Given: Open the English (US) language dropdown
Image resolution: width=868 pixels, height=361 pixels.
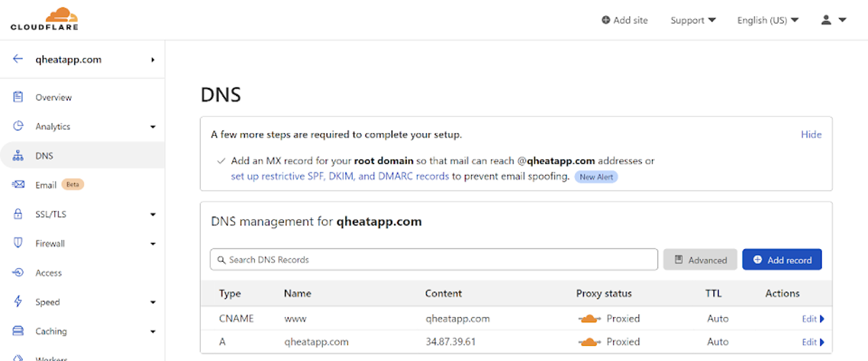Looking at the screenshot, I should [768, 20].
